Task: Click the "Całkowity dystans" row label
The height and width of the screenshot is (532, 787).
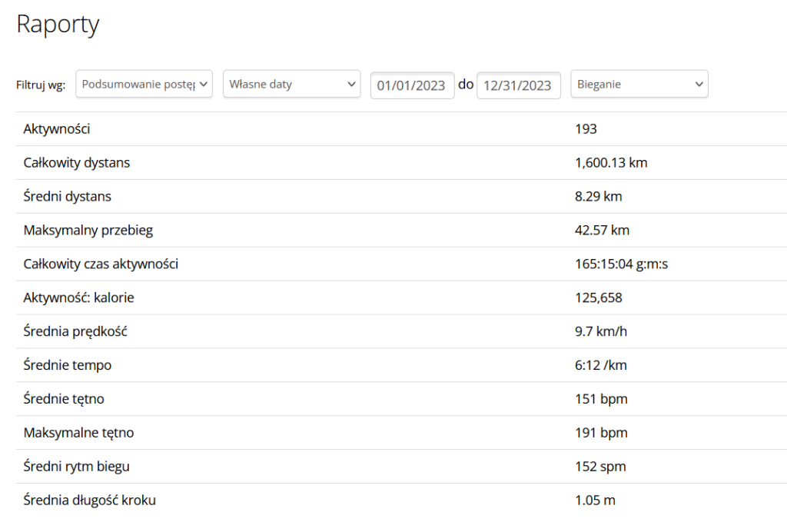Action: [x=77, y=163]
